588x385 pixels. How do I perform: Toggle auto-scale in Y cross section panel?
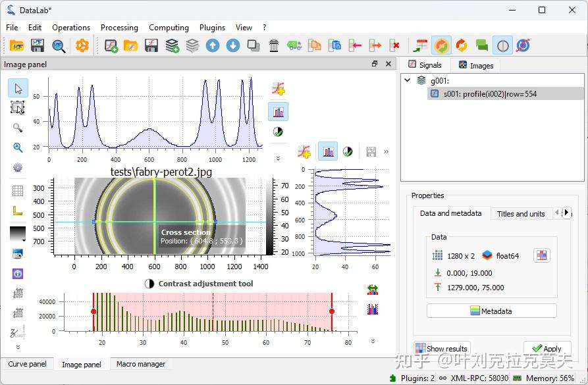pos(328,151)
